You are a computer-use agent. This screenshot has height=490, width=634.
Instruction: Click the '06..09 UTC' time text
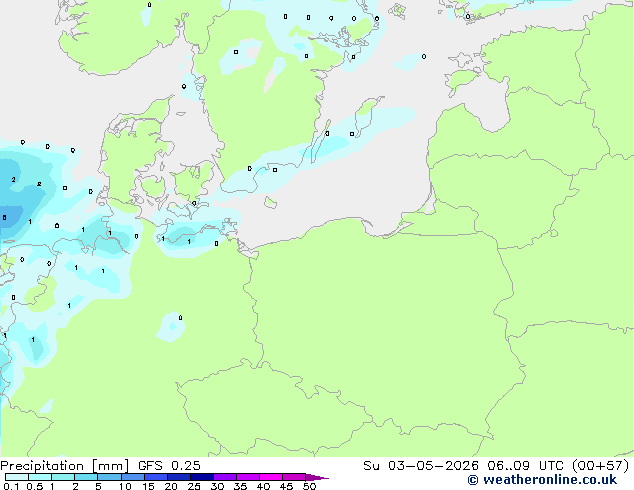tap(526, 466)
